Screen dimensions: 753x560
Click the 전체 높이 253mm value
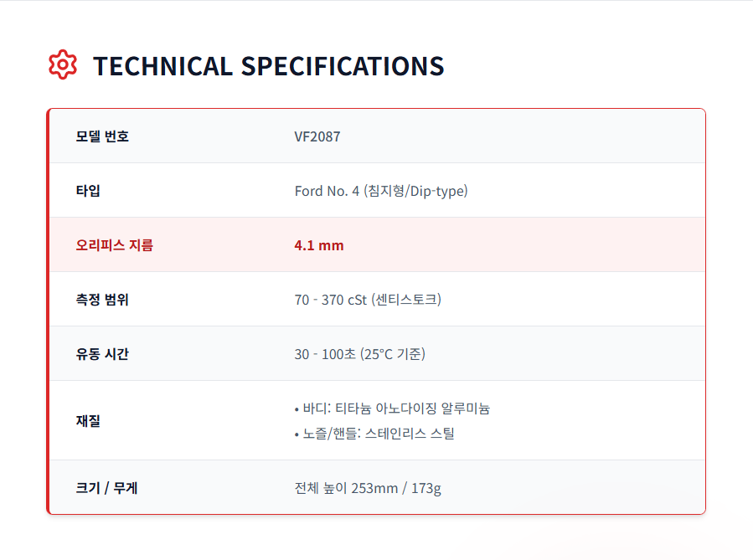(x=346, y=488)
